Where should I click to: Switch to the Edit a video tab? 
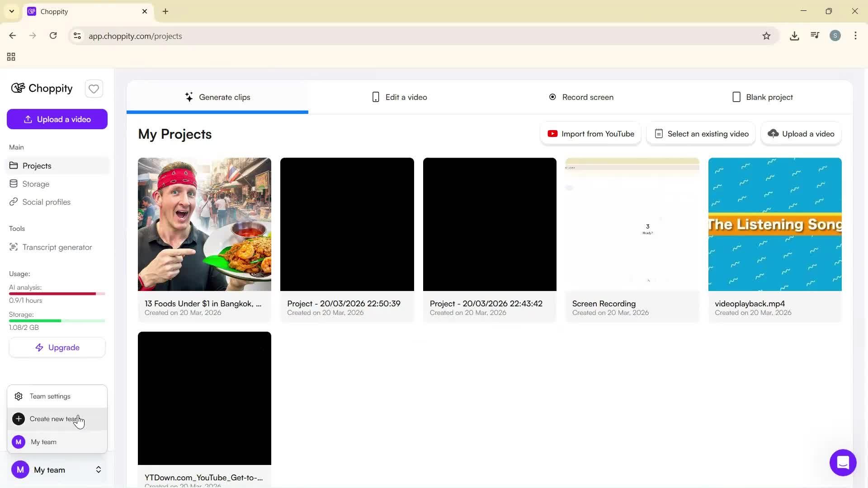[x=400, y=97]
